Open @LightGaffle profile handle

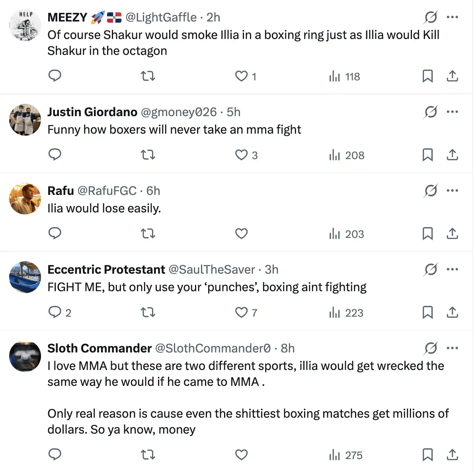coord(161,17)
